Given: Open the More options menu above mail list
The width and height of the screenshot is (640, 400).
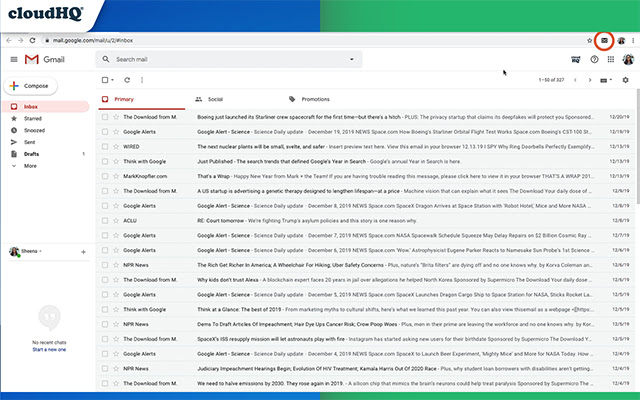Looking at the screenshot, I should pyautogui.click(x=142, y=80).
